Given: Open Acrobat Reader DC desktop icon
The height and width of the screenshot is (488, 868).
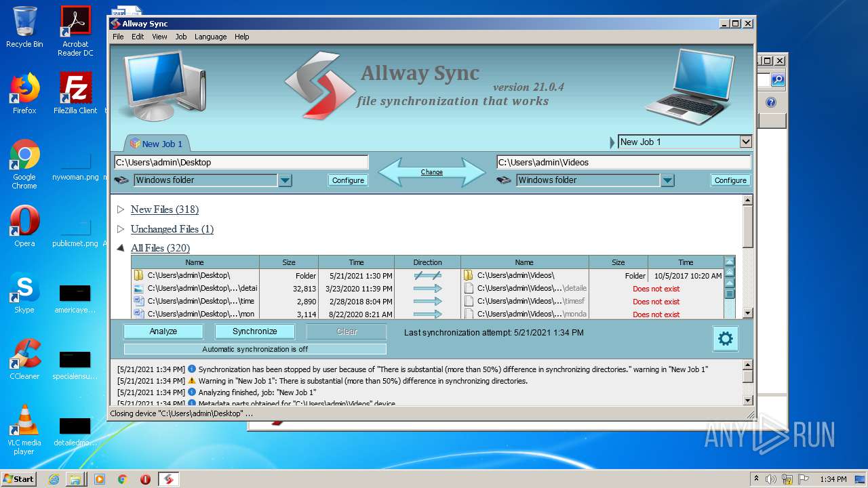Looking at the screenshot, I should (75, 31).
